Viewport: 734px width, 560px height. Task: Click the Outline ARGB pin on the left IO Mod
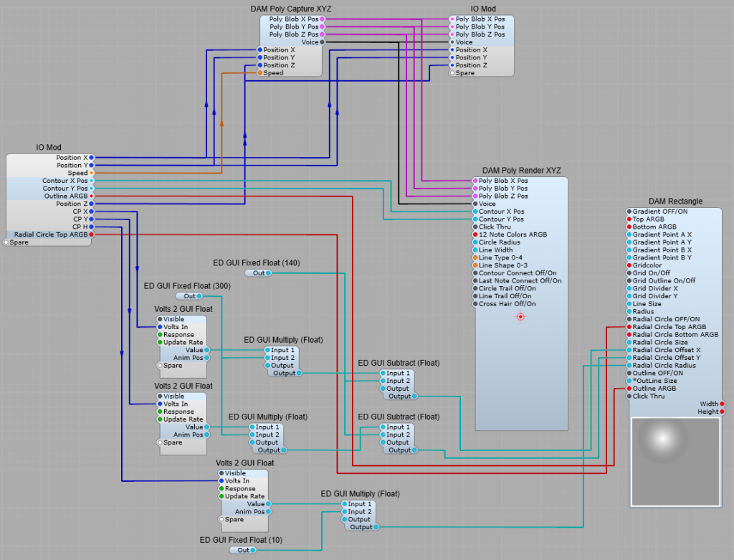click(x=91, y=196)
